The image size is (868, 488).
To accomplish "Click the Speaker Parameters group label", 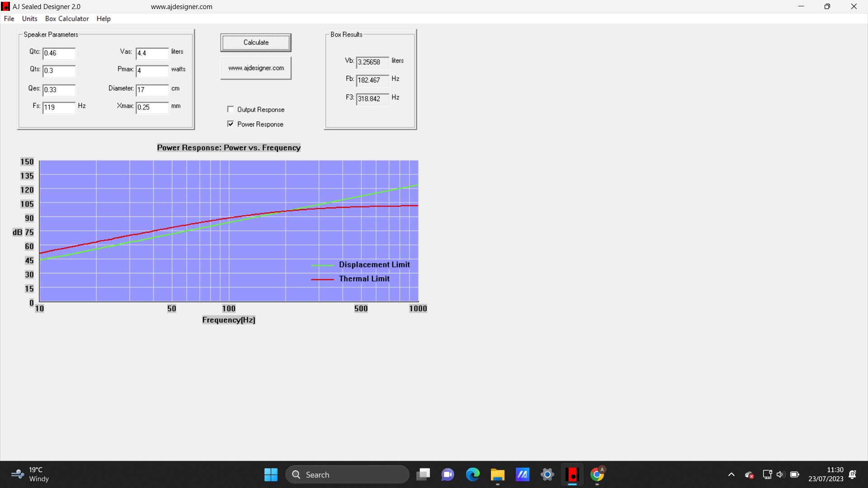I will coord(51,34).
